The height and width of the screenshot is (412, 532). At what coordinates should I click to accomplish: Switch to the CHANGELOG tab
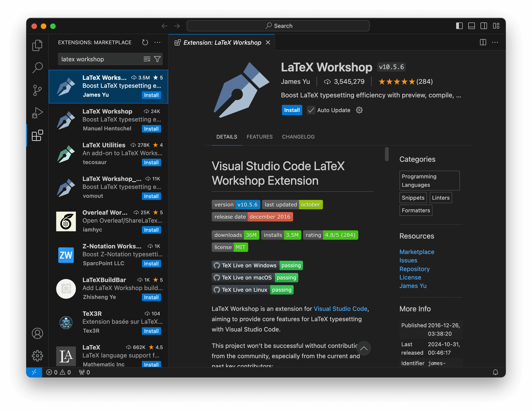tap(298, 137)
